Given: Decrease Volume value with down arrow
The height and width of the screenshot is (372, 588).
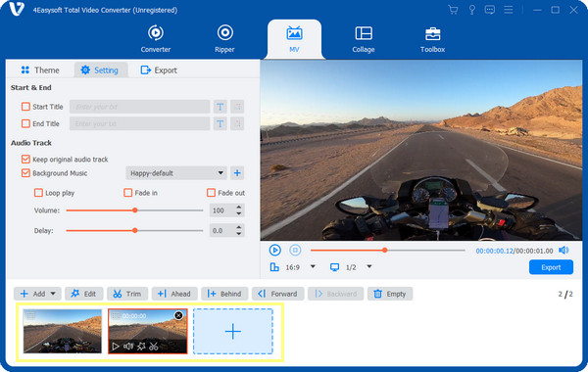Looking at the screenshot, I should [239, 213].
